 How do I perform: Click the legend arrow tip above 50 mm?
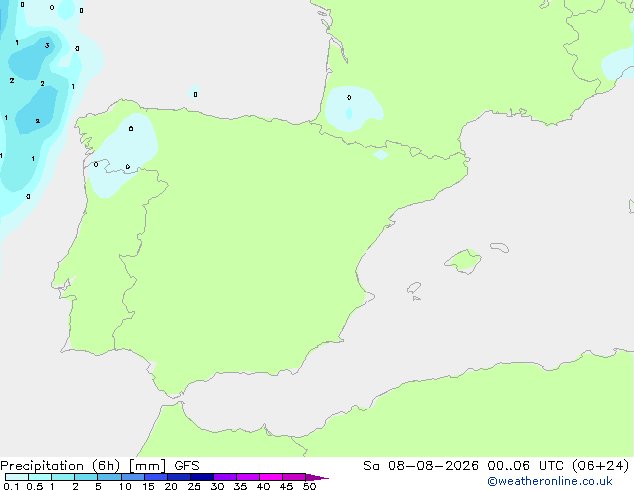click(x=317, y=477)
